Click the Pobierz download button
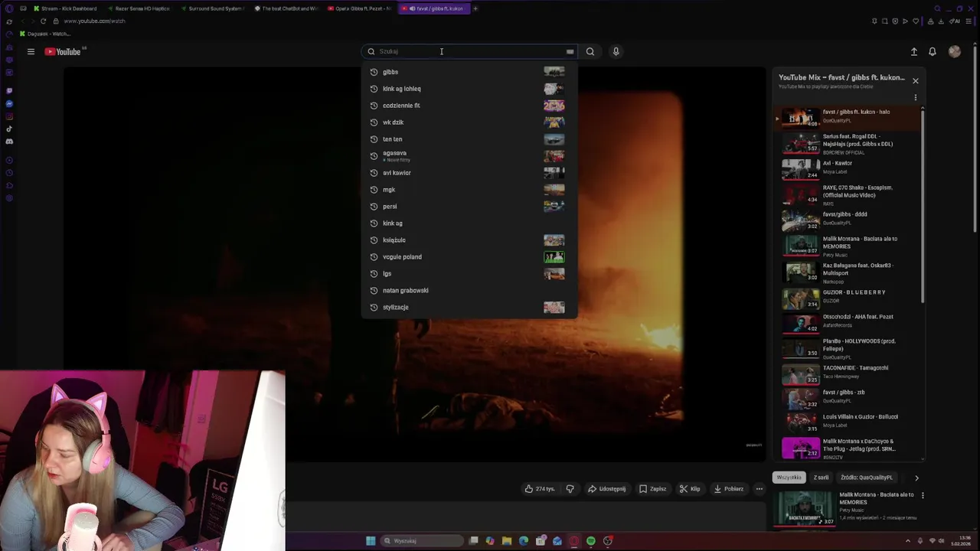The width and height of the screenshot is (980, 551). pos(728,489)
